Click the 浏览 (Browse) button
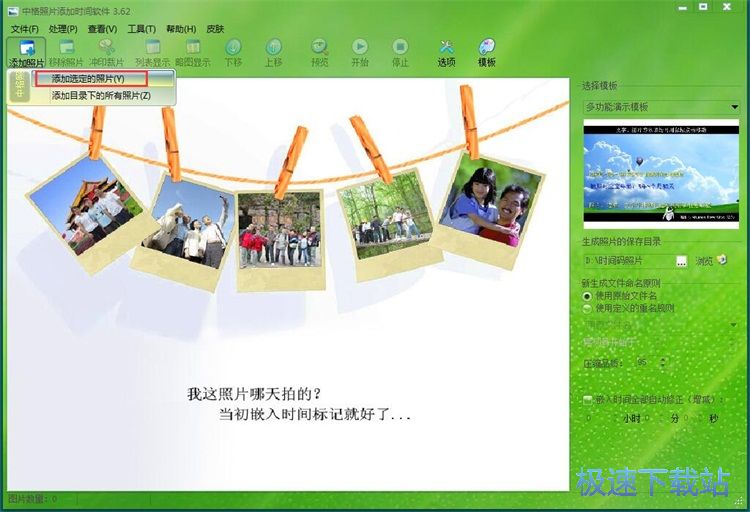 click(710, 261)
